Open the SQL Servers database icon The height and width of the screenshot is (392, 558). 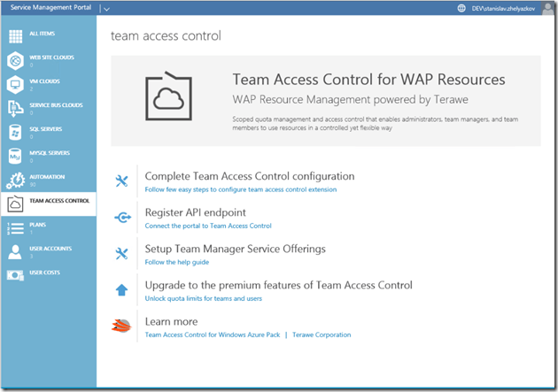[x=15, y=133]
